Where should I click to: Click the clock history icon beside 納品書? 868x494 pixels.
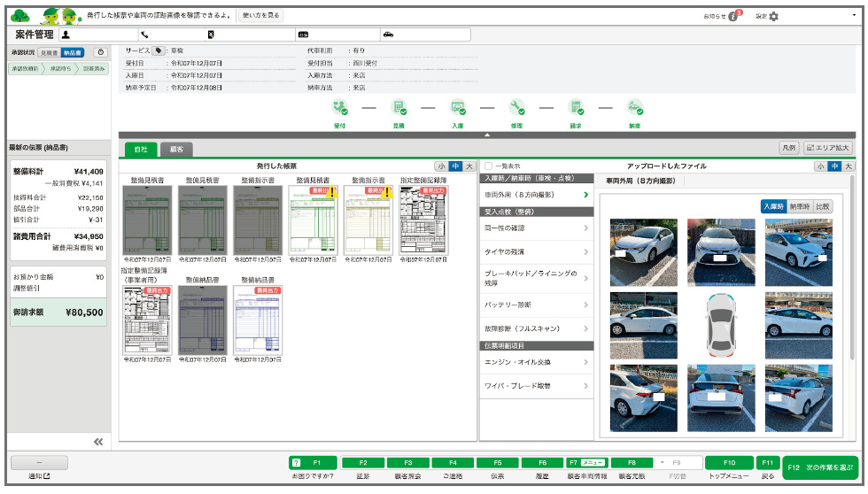point(100,53)
